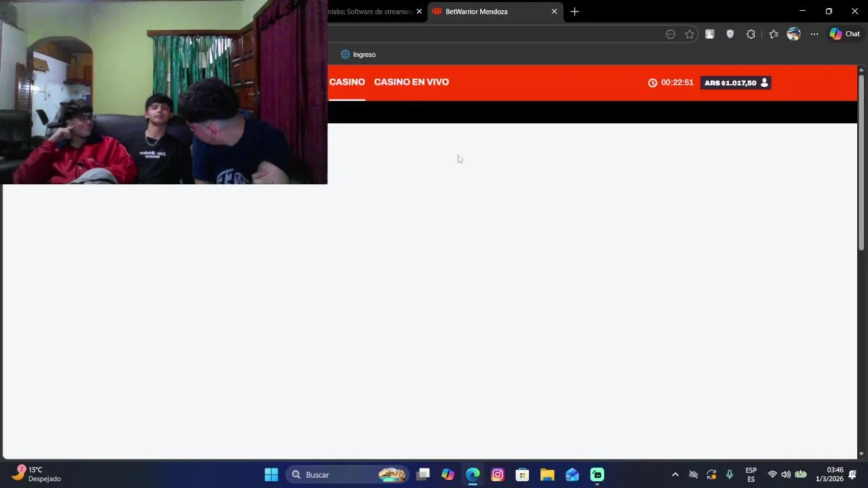
Task: Open the weather widget 15°C Despejado
Action: point(37,474)
